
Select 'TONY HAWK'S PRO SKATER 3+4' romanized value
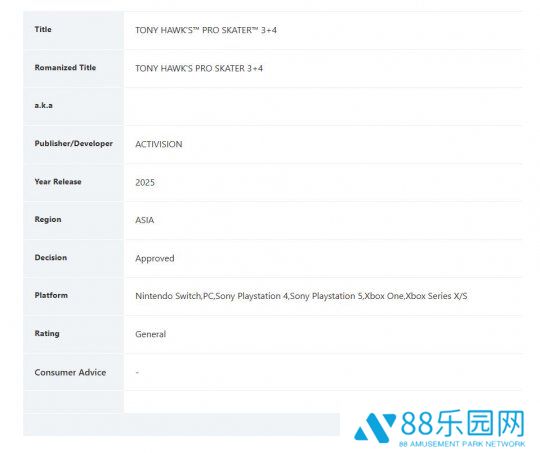click(199, 69)
